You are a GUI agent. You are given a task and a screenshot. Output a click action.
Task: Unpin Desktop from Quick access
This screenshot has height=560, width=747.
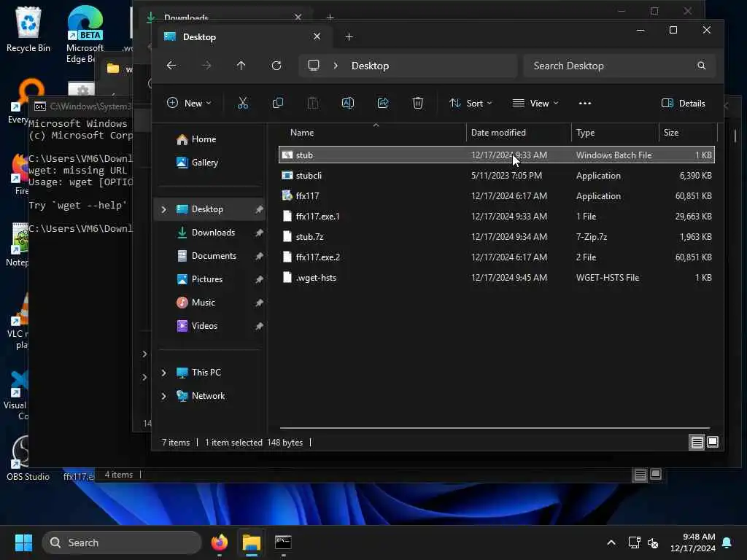click(259, 209)
